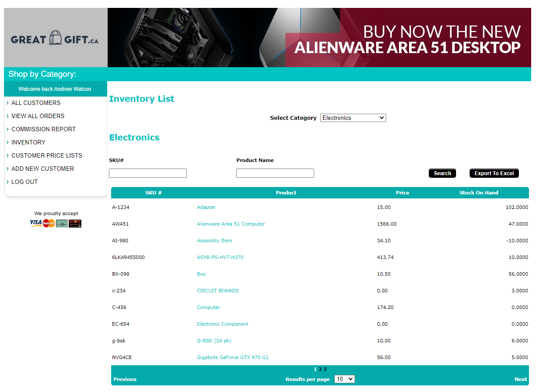This screenshot has height=392, width=536.
Task: Open All Customers from sidebar menu
Action: tap(36, 103)
